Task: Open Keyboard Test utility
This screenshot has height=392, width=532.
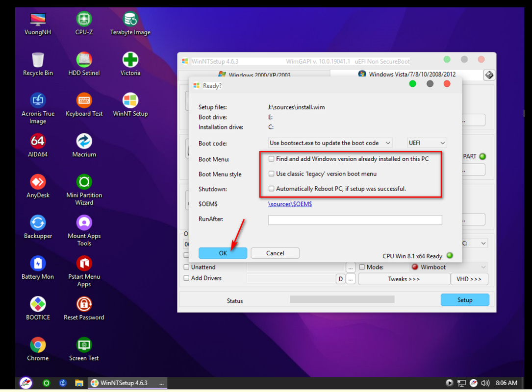Action: point(84,105)
